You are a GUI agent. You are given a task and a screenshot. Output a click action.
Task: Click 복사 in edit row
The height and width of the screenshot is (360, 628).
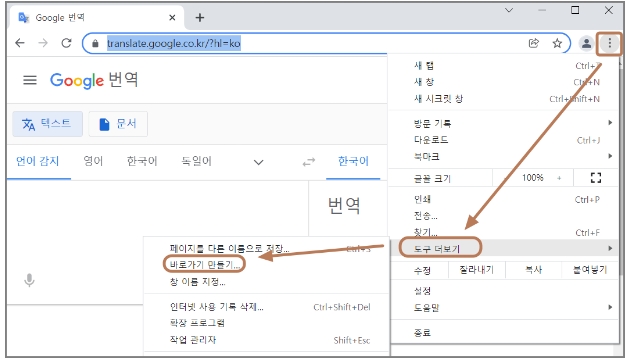point(533,270)
